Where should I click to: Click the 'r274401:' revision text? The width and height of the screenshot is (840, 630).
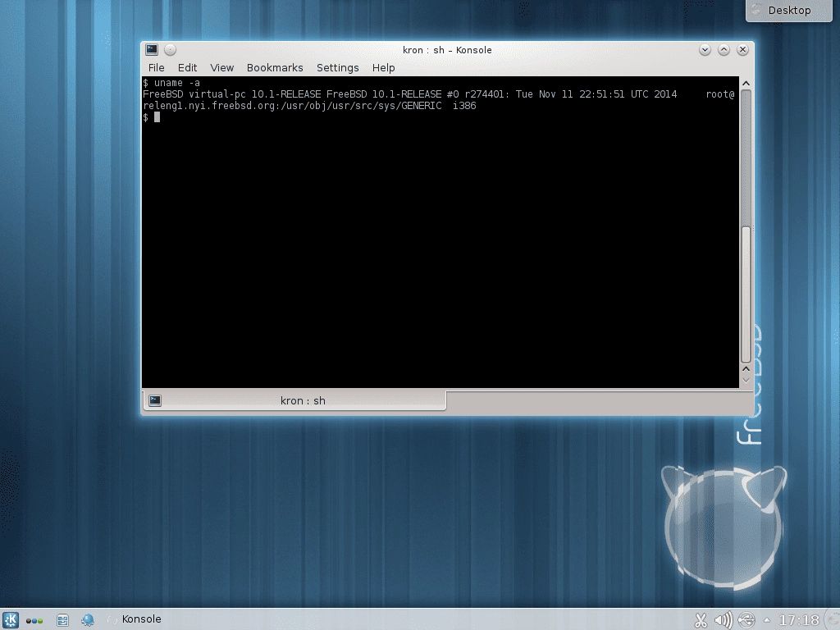486,94
